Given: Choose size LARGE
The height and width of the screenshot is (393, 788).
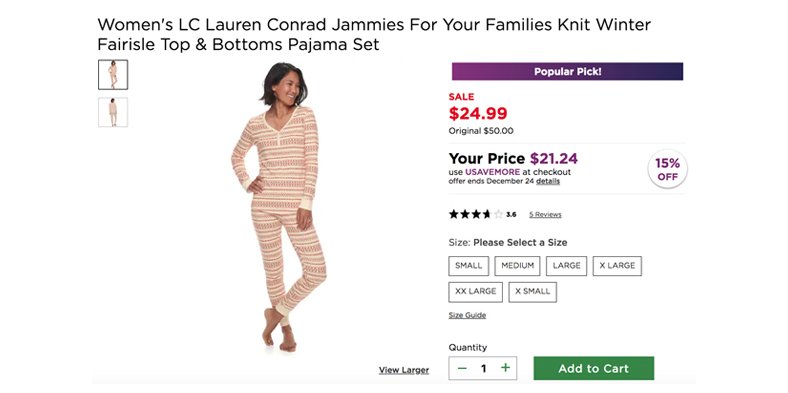Looking at the screenshot, I should pos(566,266).
